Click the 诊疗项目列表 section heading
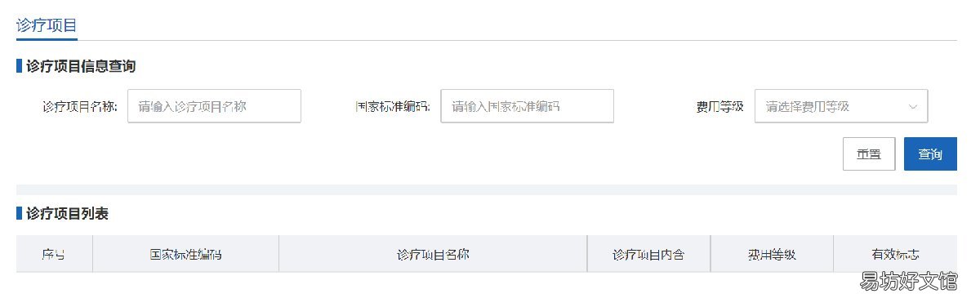The height and width of the screenshot is (307, 980). point(67,214)
